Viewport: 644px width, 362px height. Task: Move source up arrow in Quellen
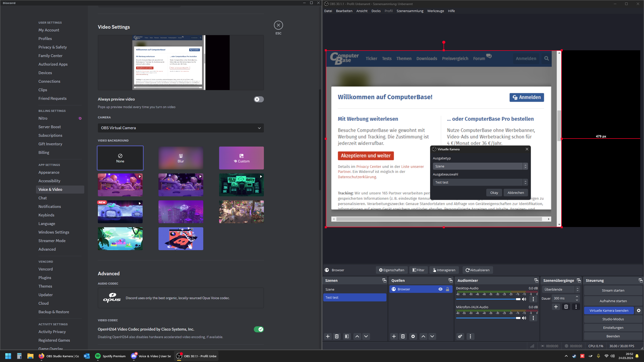[423, 336]
